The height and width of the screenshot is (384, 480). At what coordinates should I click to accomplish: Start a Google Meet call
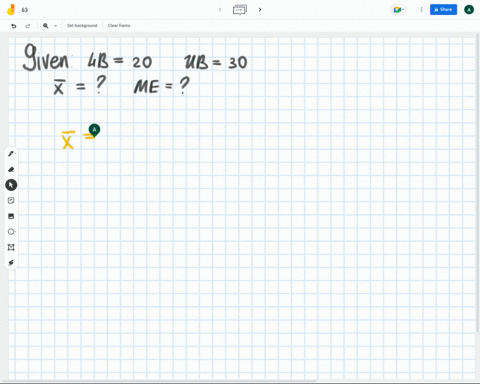[398, 10]
